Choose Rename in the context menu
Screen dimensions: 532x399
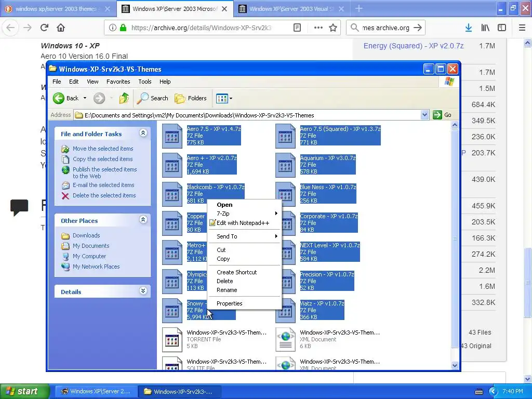(x=245, y=290)
